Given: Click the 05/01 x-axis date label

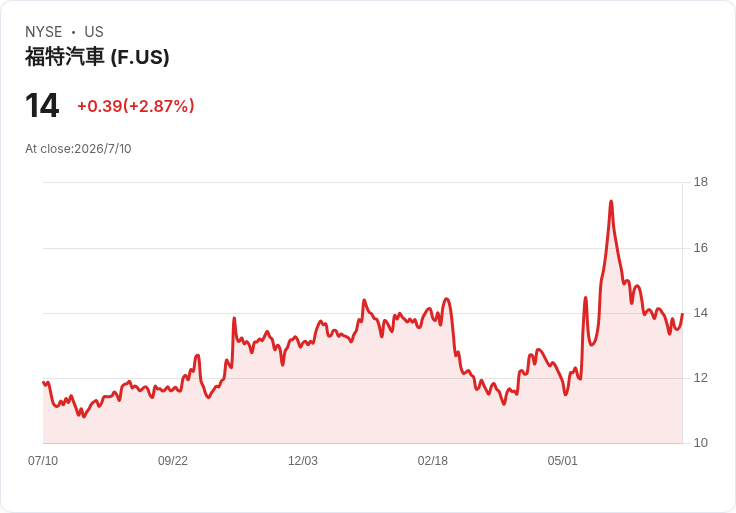Looking at the screenshot, I should click(562, 461).
